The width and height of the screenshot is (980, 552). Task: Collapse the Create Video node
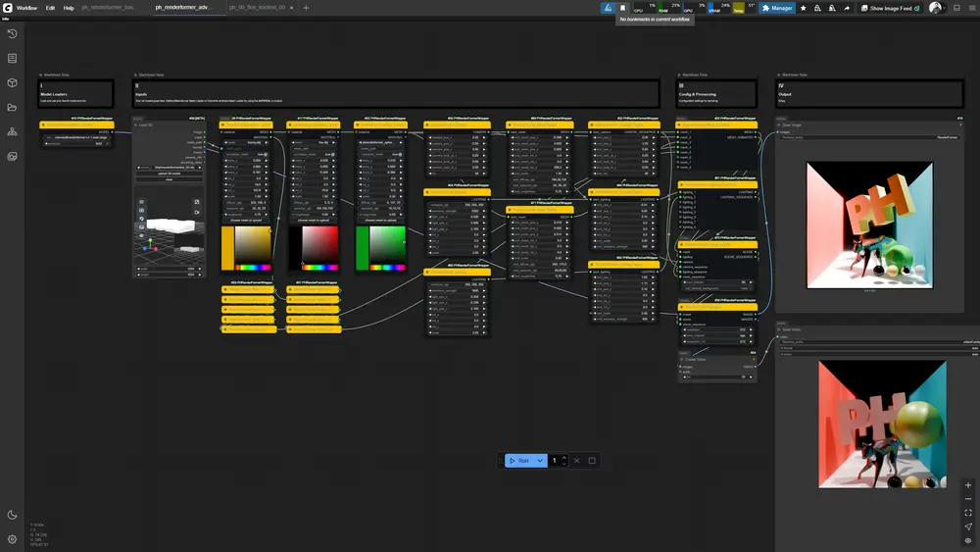[681, 360]
